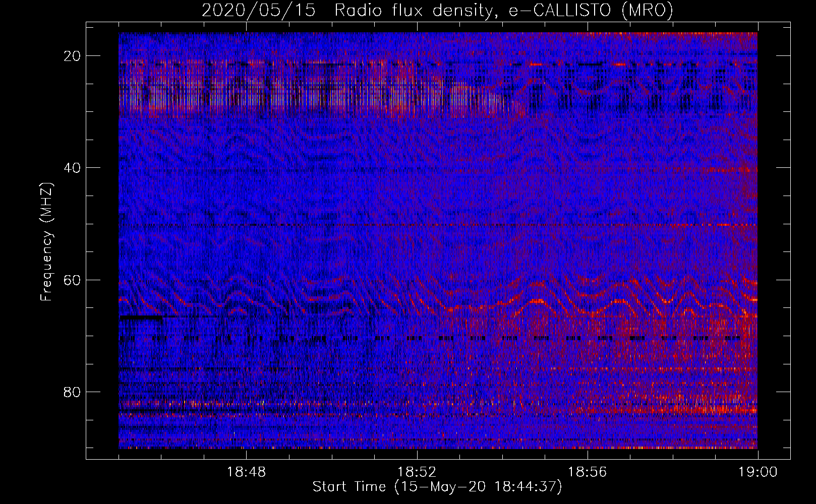816x504 pixels.
Task: Click the 18:56 time tick label
Action: [588, 472]
